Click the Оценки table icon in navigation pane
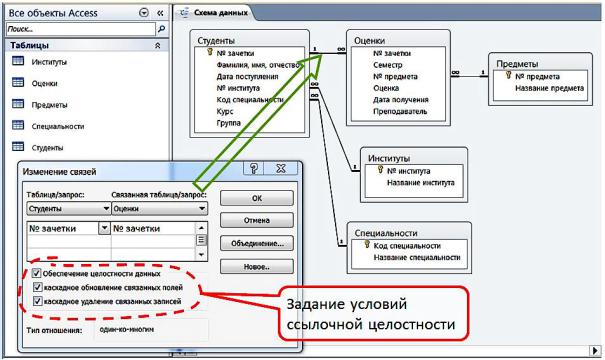Screen dimensions: 605x360 click(18, 82)
